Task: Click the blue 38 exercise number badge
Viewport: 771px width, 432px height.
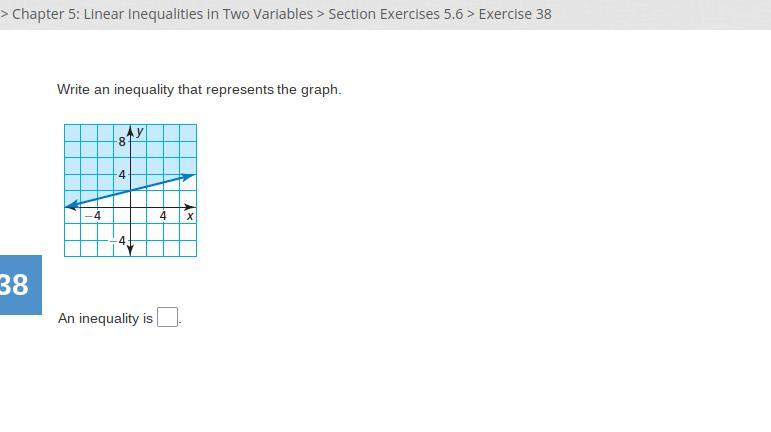Action: point(17,285)
